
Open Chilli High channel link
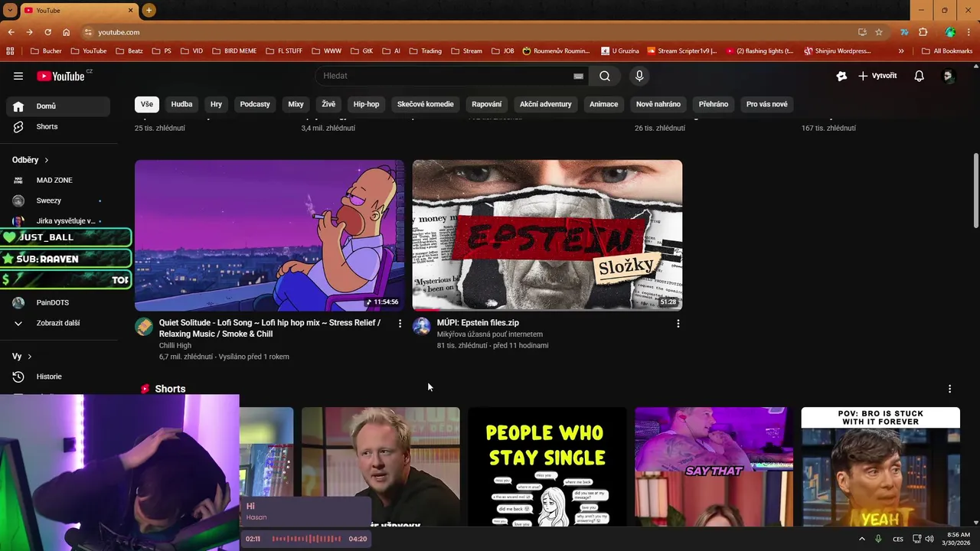175,346
